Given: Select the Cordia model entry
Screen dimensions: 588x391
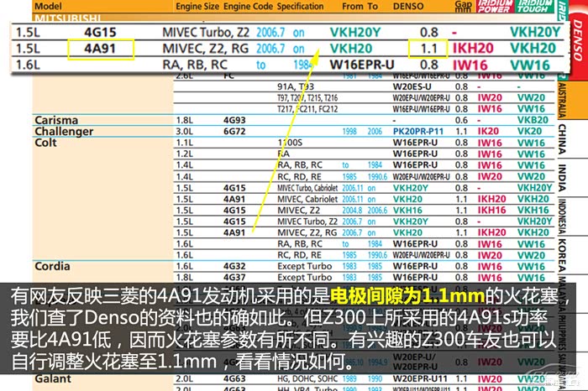Looking at the screenshot, I should [52, 266].
